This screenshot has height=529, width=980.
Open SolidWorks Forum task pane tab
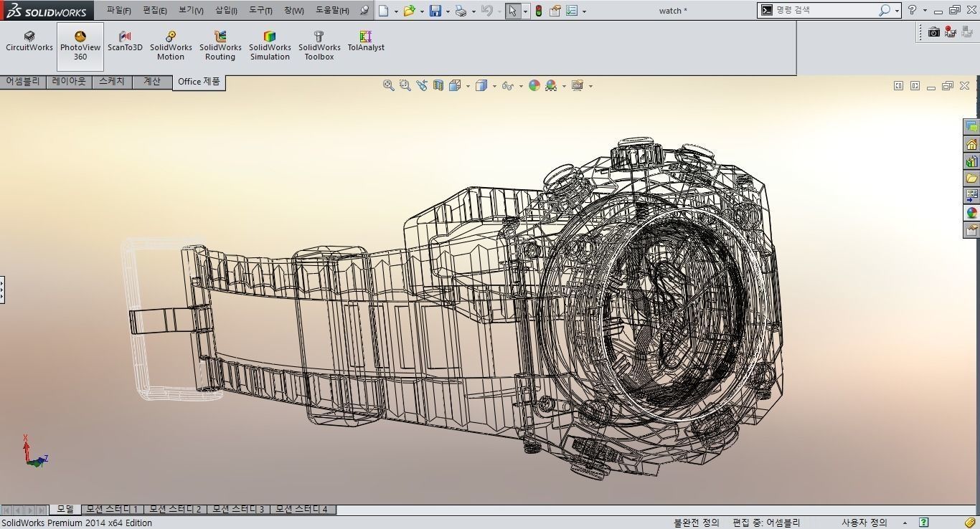coord(971,127)
